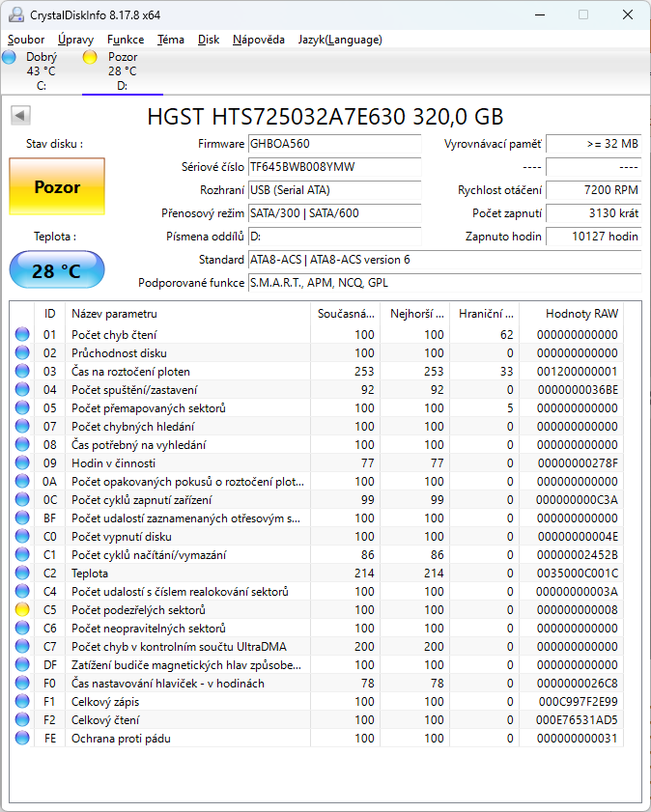Viewport: 651px width, 812px height.
Task: Click the Název parametru column header
Action: [187, 313]
